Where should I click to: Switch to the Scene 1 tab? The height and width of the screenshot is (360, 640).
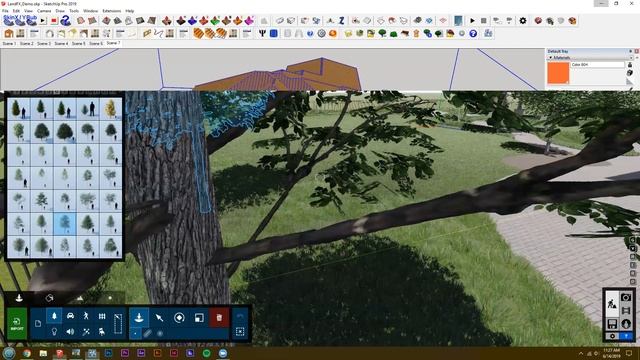9,43
